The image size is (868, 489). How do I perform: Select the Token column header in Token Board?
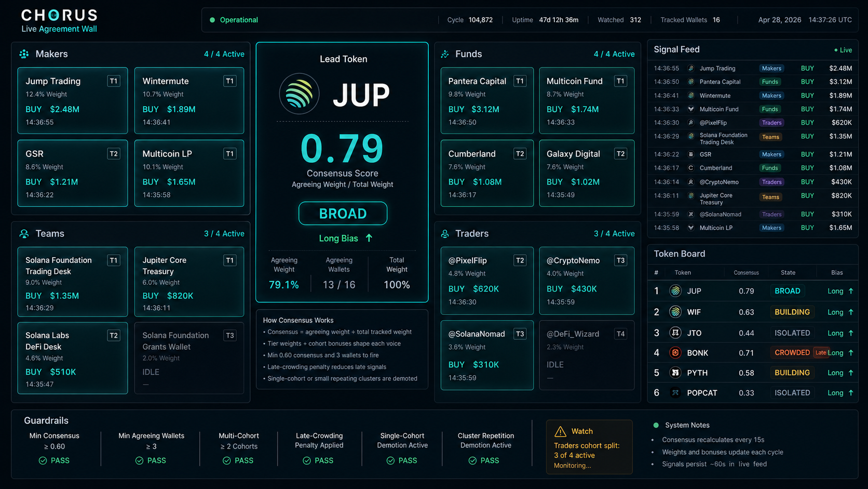click(683, 272)
